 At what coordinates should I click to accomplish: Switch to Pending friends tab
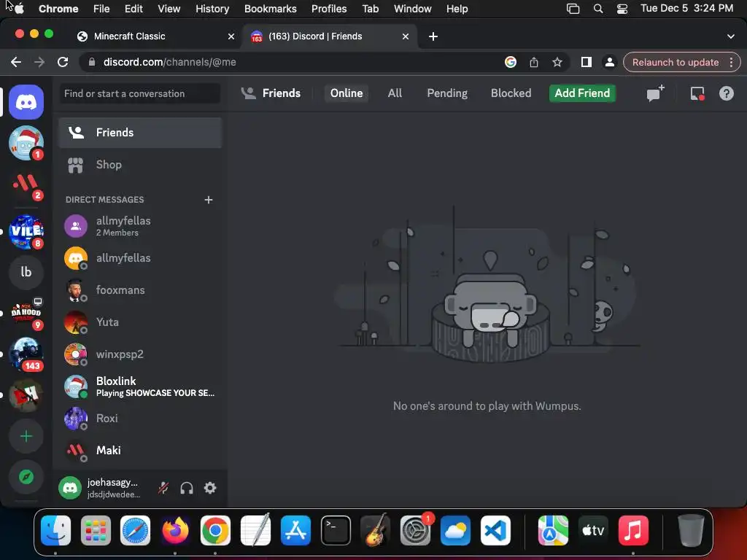click(447, 93)
